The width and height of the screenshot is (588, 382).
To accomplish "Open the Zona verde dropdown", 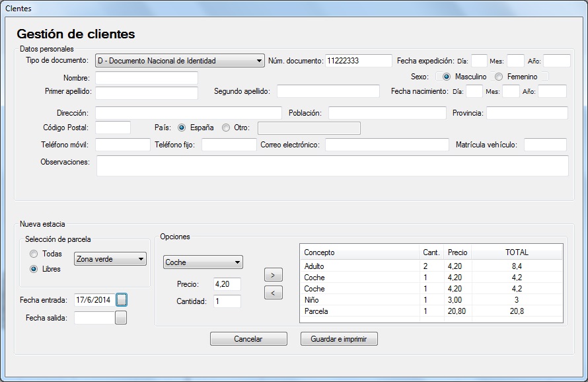I will click(110, 259).
